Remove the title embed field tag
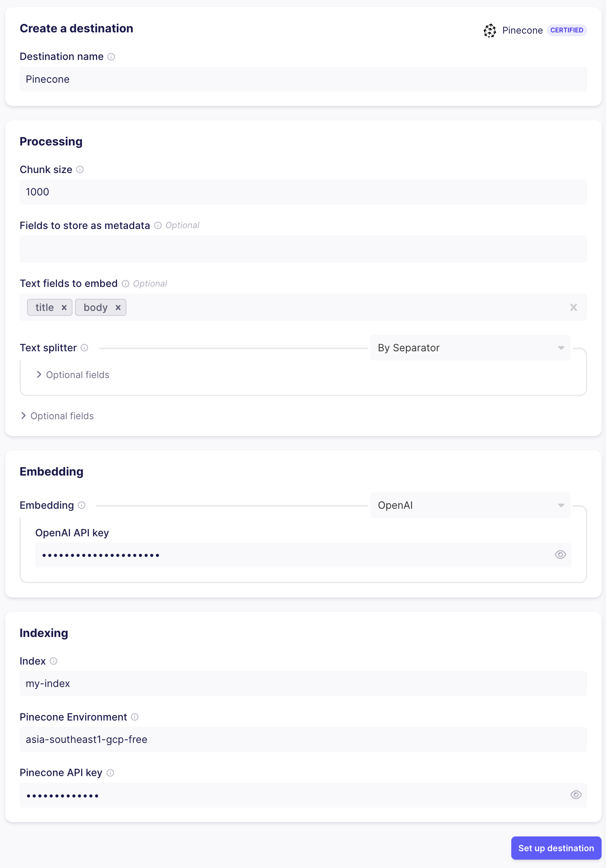 coord(64,307)
